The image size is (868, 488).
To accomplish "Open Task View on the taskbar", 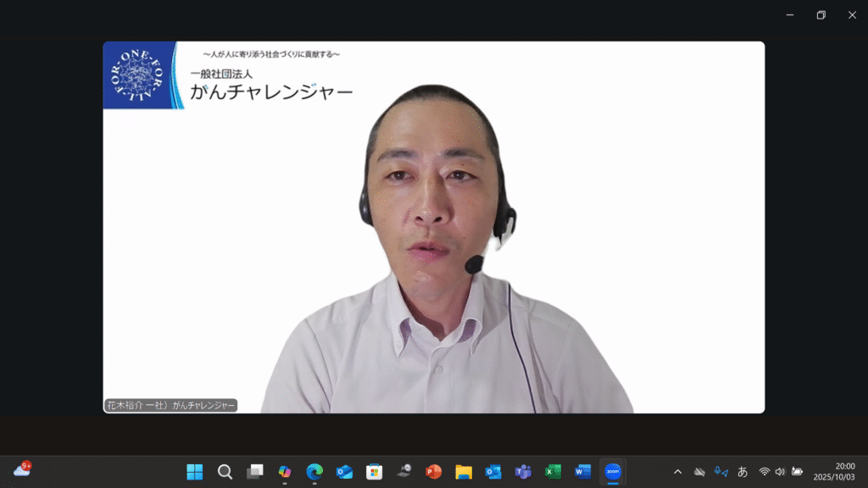I will (254, 472).
